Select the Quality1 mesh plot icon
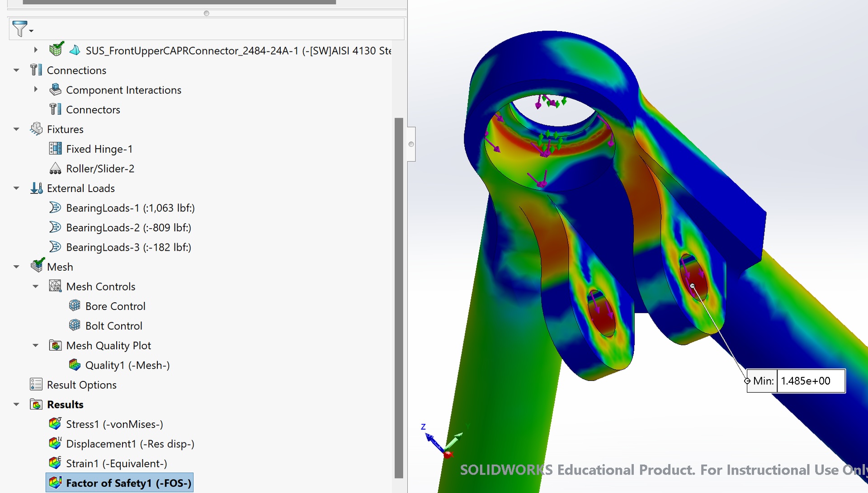Viewport: 868px width, 493px height. [x=75, y=365]
